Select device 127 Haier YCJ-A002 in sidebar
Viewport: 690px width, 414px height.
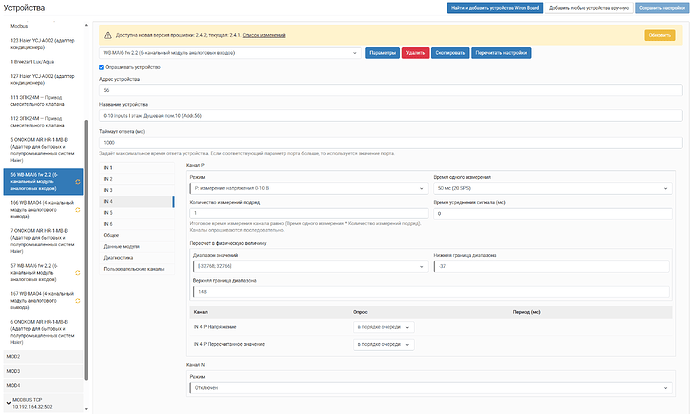(x=44, y=80)
